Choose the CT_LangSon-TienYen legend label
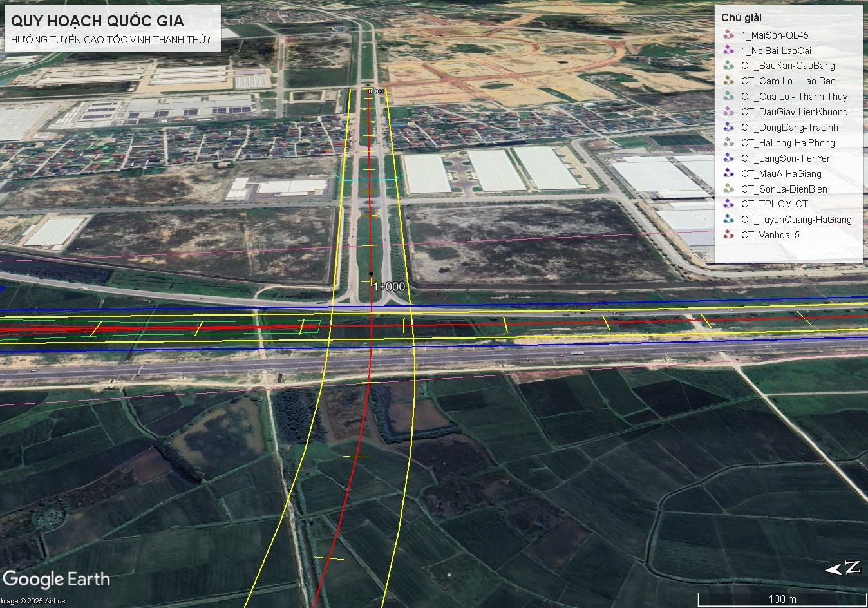868x608 pixels. pyautogui.click(x=786, y=158)
